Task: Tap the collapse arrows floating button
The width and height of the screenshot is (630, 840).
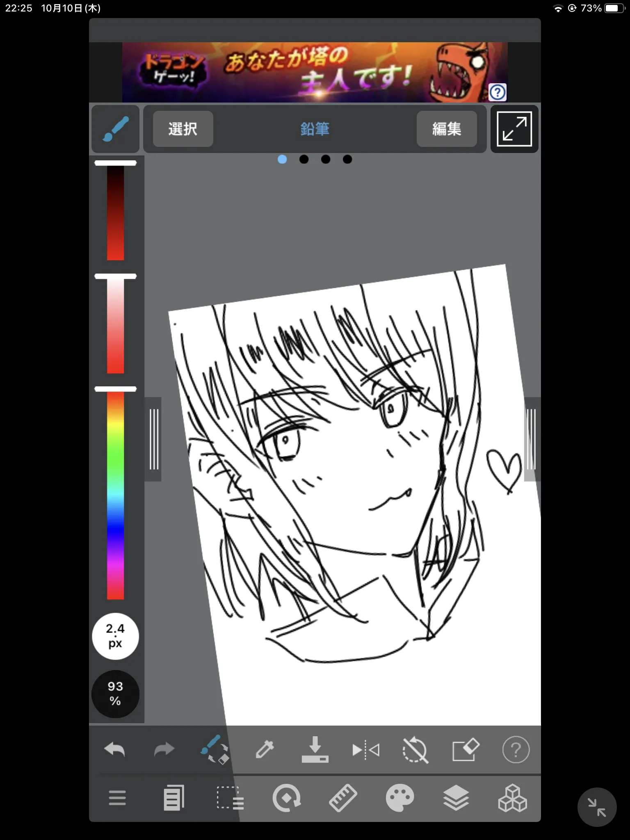Action: [x=597, y=807]
